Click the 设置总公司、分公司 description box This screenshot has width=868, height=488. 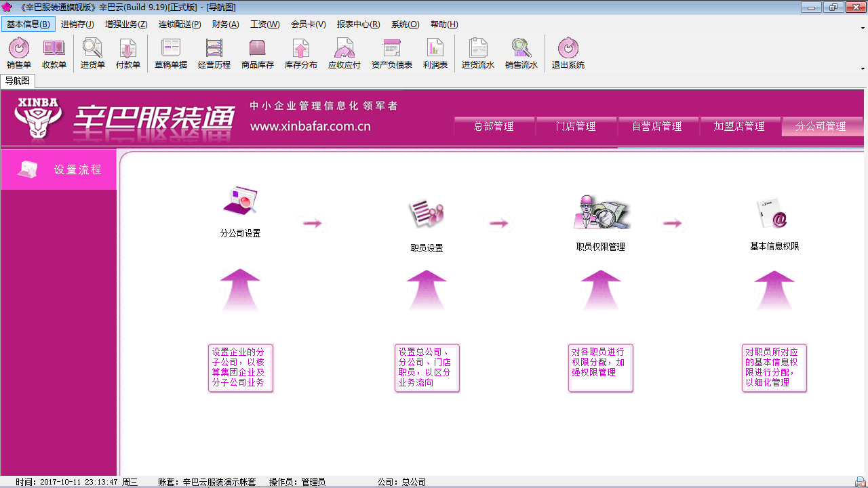pos(427,368)
